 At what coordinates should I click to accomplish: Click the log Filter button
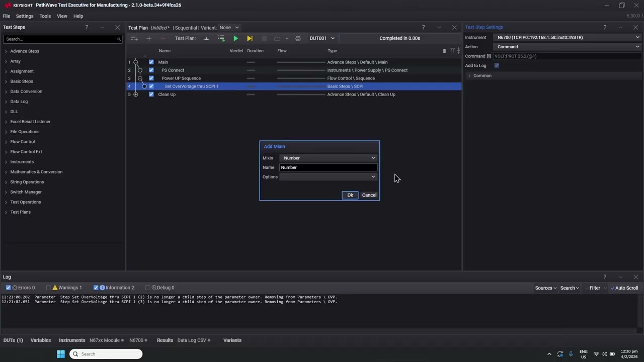[x=595, y=288]
